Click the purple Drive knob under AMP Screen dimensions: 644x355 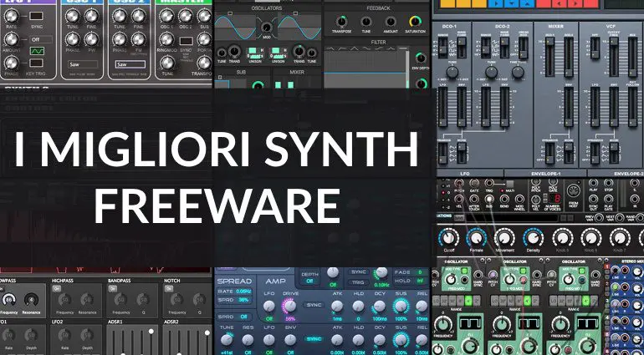point(291,306)
